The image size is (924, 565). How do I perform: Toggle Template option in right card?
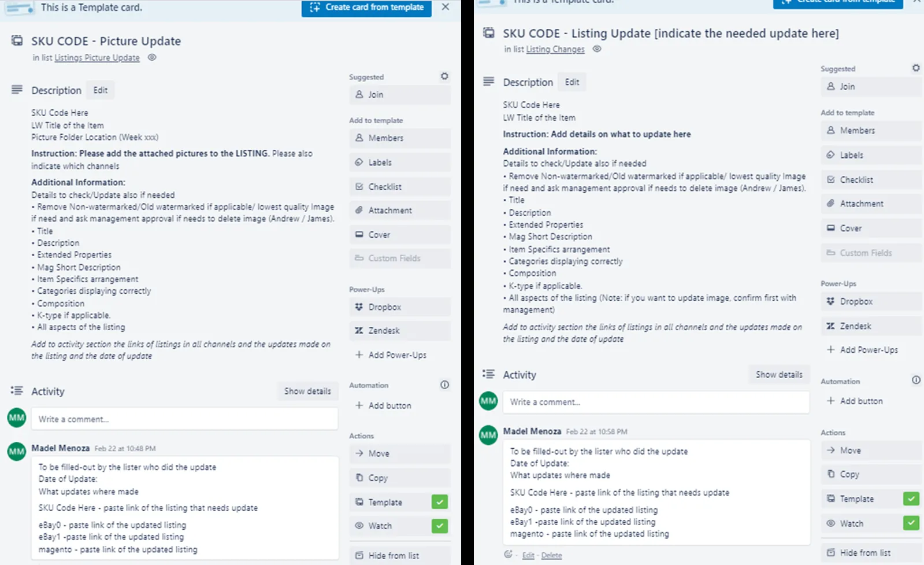click(x=871, y=498)
